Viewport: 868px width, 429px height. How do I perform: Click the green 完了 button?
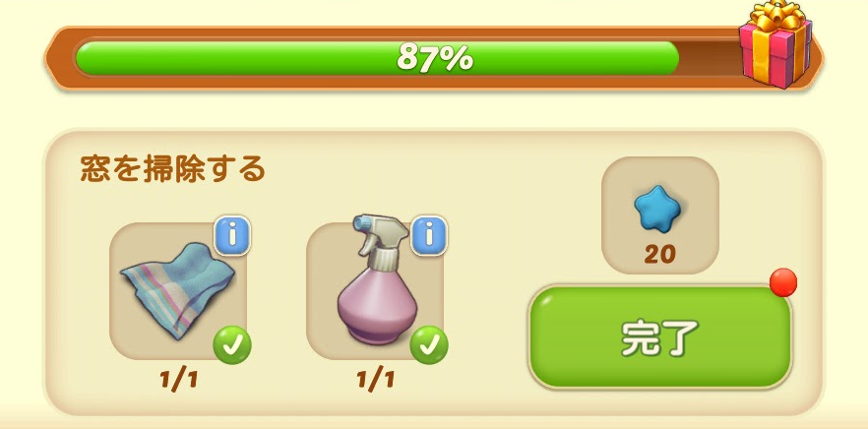coord(660,337)
